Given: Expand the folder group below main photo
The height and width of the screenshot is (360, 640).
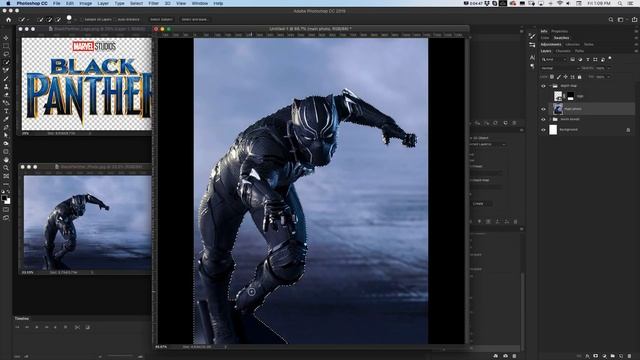Looking at the screenshot, I should [550, 119].
